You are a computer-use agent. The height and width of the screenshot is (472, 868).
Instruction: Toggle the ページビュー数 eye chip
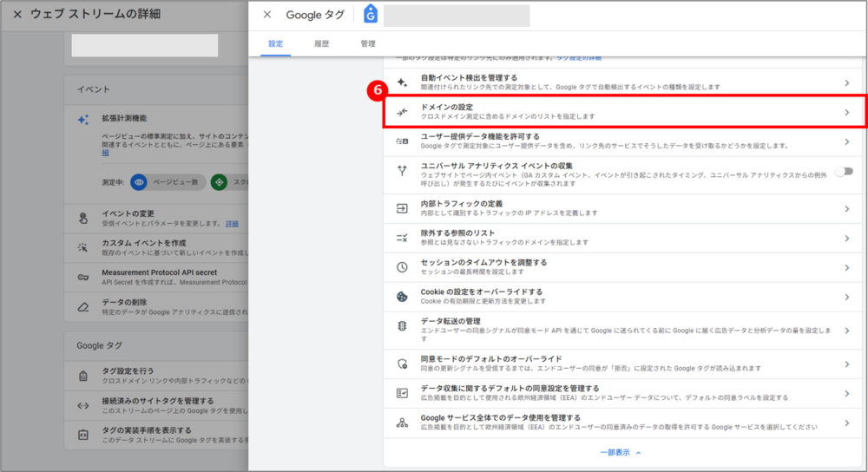tap(168, 182)
